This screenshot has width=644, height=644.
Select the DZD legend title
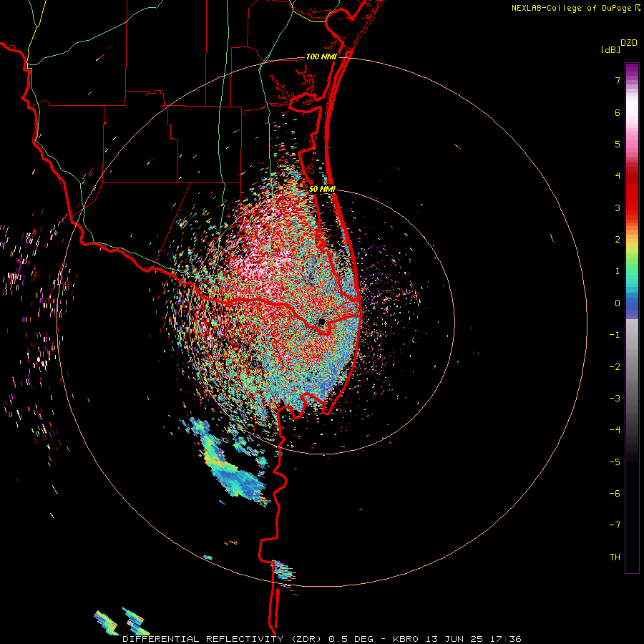(629, 43)
